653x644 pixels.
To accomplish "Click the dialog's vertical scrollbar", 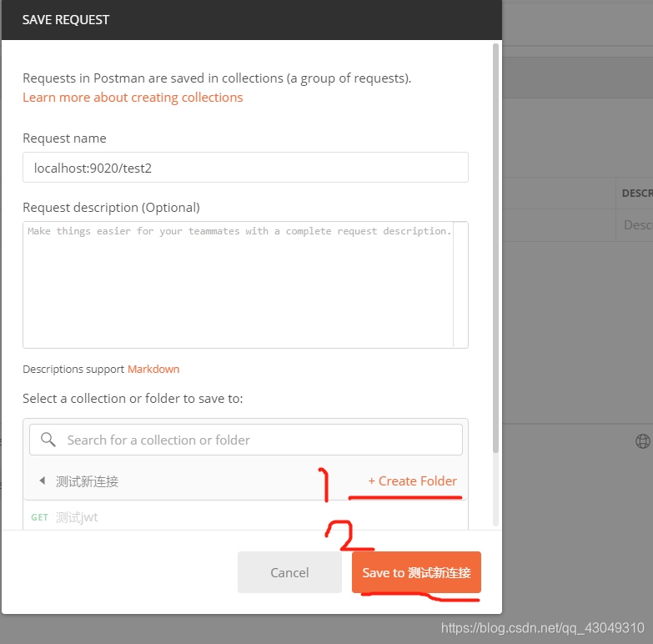I will tap(495, 248).
